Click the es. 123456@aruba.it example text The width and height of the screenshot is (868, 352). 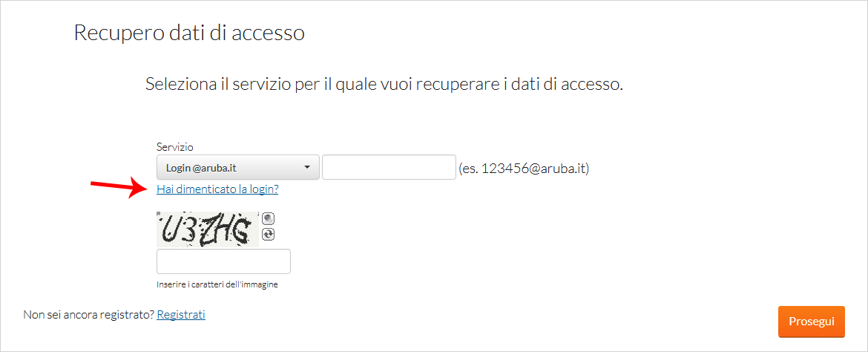coord(525,168)
